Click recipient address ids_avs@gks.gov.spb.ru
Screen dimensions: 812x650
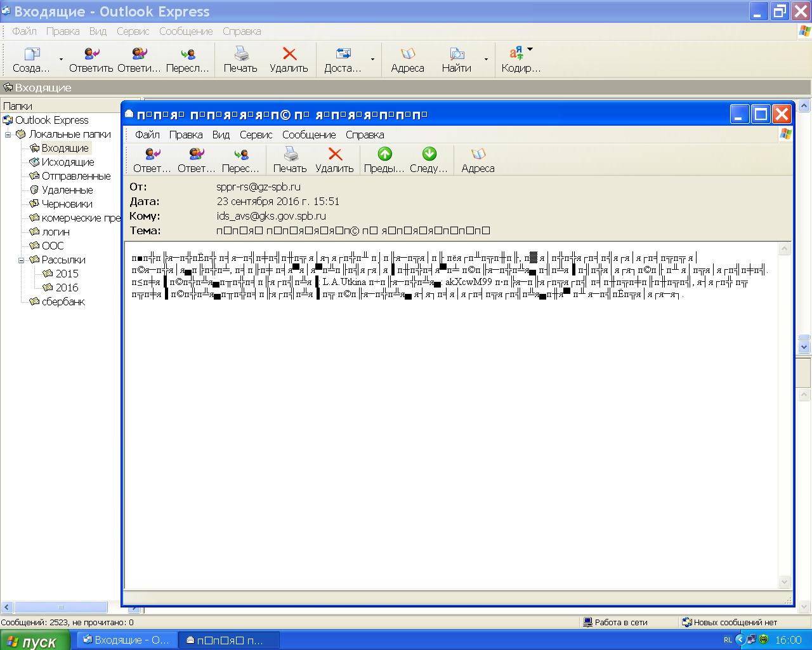click(x=272, y=216)
